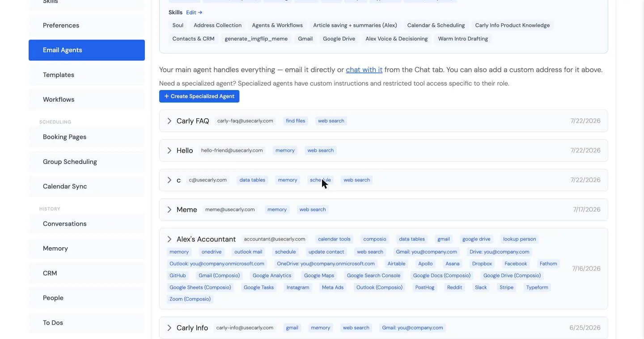Image resolution: width=644 pixels, height=339 pixels.
Task: Click the Zoom (Composio) tag
Action: (x=190, y=299)
